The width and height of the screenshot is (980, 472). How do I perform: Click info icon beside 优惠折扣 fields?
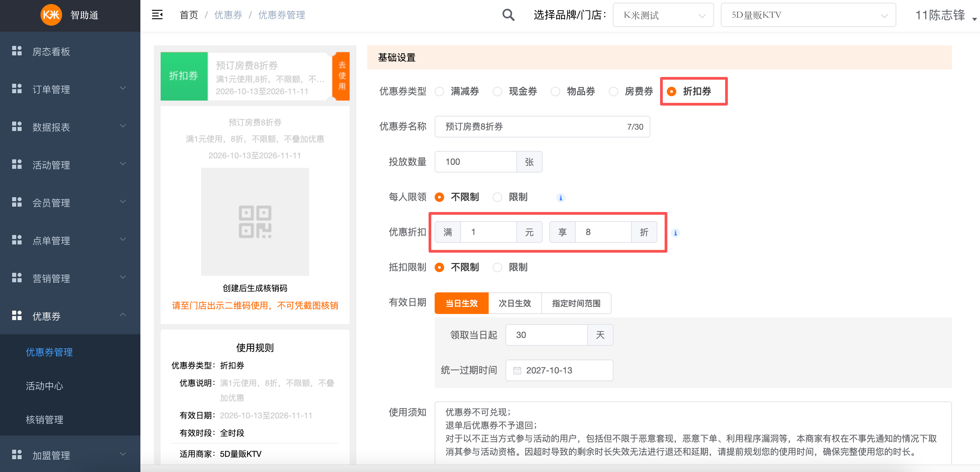click(x=676, y=233)
